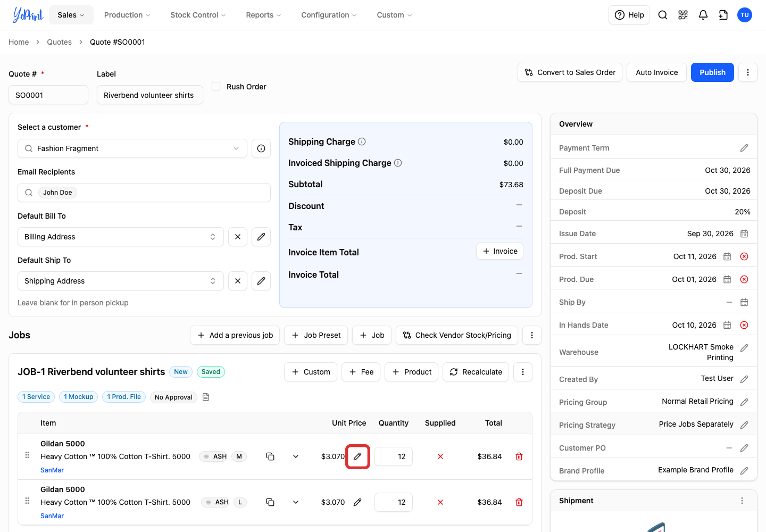766x532 pixels.
Task: Remove the Prod. Start date
Action: [744, 256]
